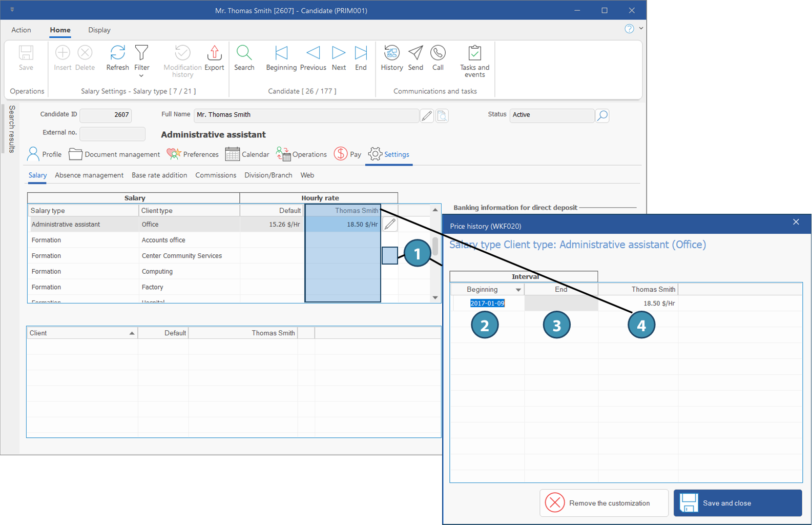Click Save and close button
The image size is (812, 525).
737,503
